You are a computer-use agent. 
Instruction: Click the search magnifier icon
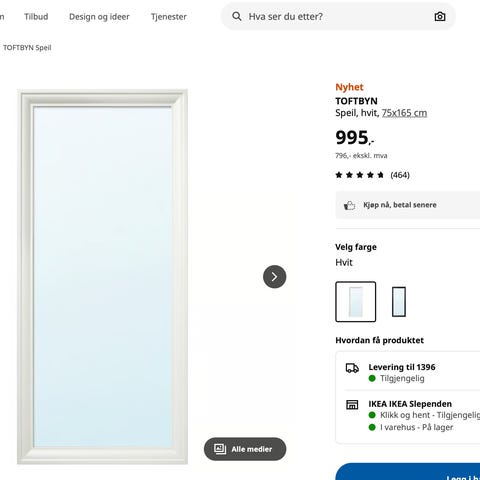tap(237, 16)
